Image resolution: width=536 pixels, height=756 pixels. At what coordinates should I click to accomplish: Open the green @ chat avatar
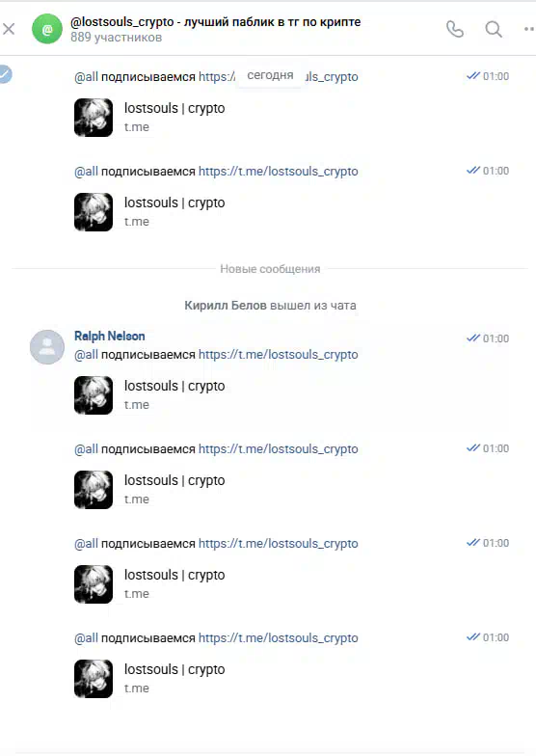pos(47,29)
